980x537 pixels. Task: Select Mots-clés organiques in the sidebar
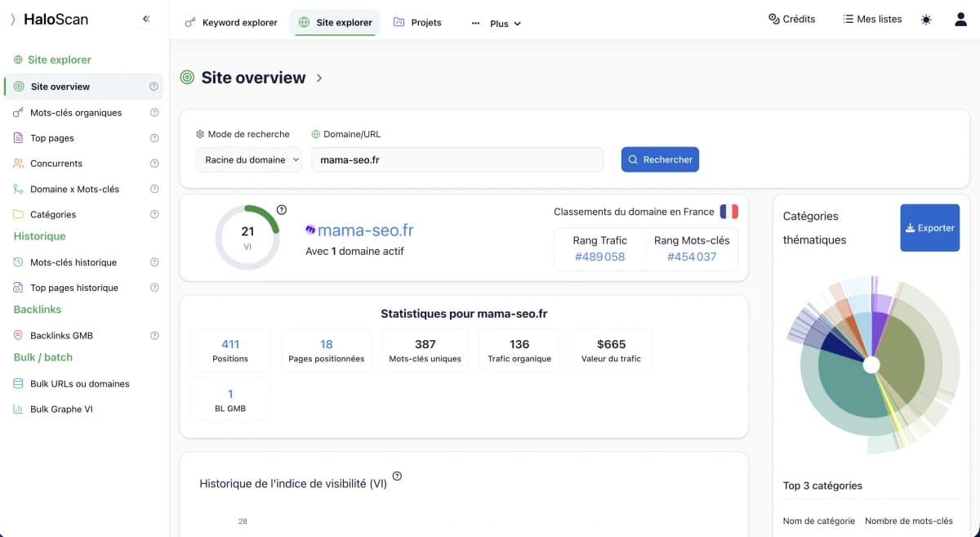click(77, 112)
